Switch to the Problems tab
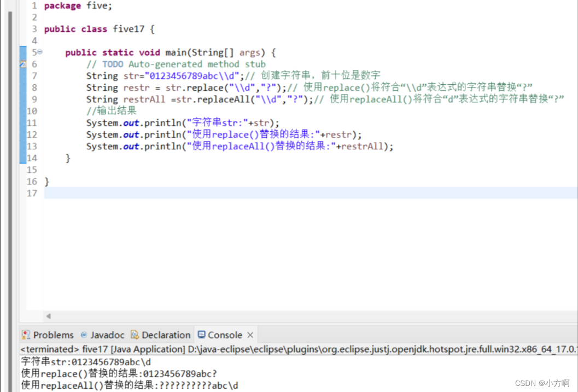This screenshot has width=578, height=392. click(48, 335)
